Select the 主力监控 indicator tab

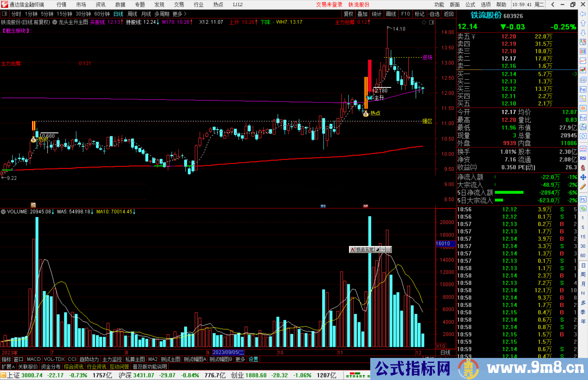112,359
